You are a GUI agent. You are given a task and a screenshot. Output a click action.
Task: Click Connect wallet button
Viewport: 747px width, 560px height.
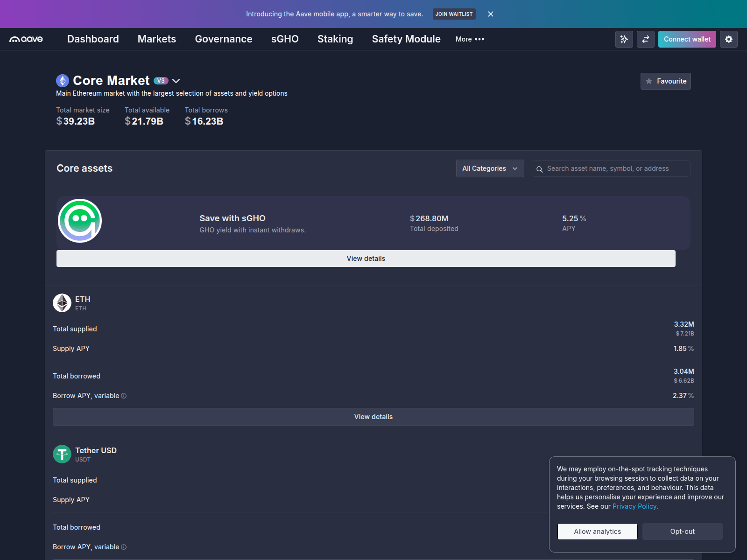[687, 39]
